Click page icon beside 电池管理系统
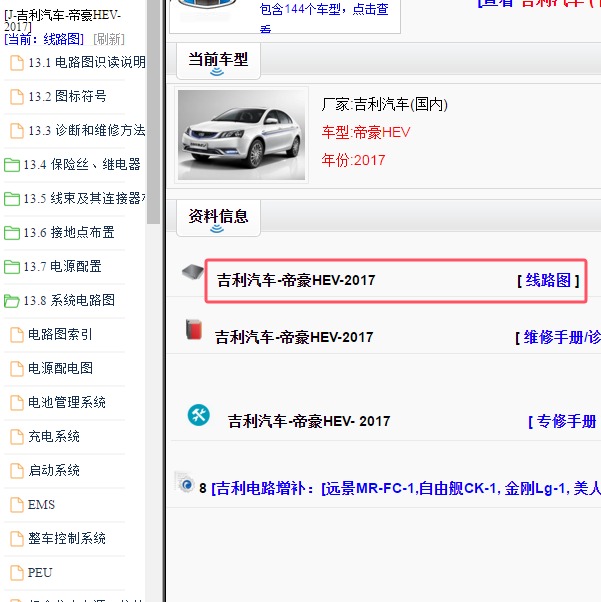601x602 pixels. (17, 403)
